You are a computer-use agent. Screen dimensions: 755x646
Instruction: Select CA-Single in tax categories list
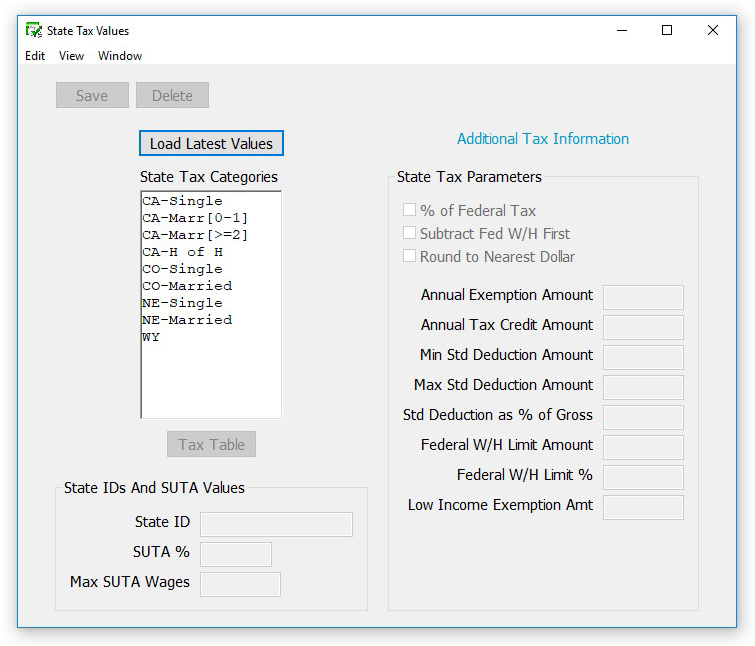(x=211, y=201)
